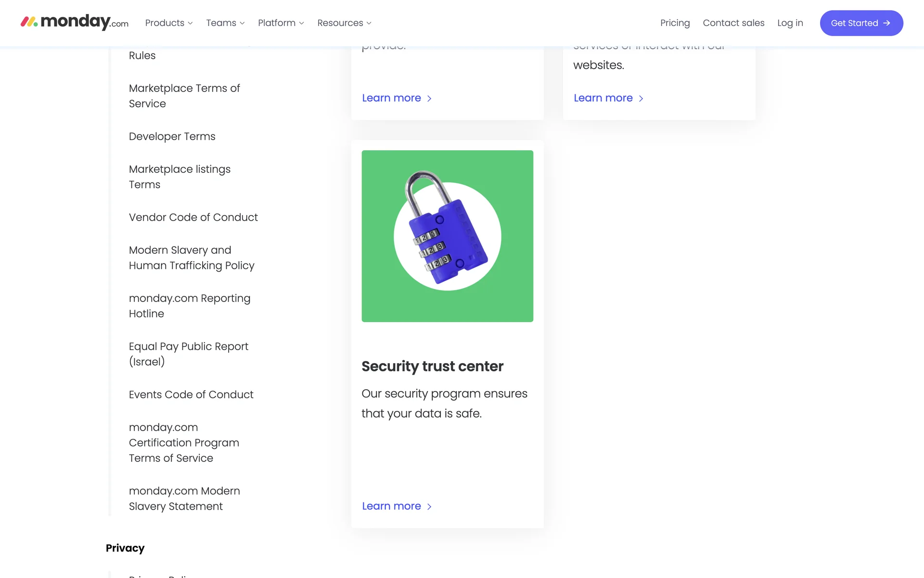Open Events Code of Conduct
The height and width of the screenshot is (578, 924).
click(191, 394)
